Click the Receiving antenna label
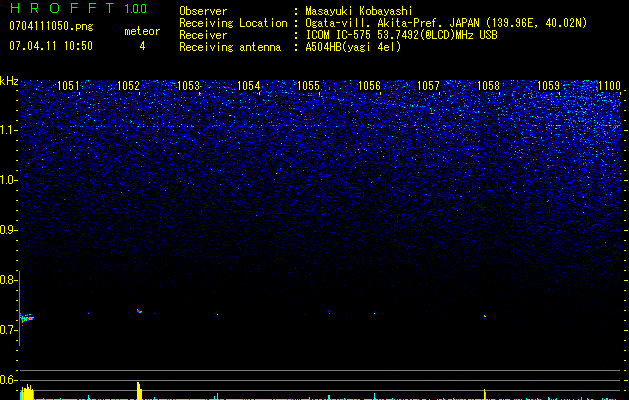The width and height of the screenshot is (629, 400). point(230,47)
